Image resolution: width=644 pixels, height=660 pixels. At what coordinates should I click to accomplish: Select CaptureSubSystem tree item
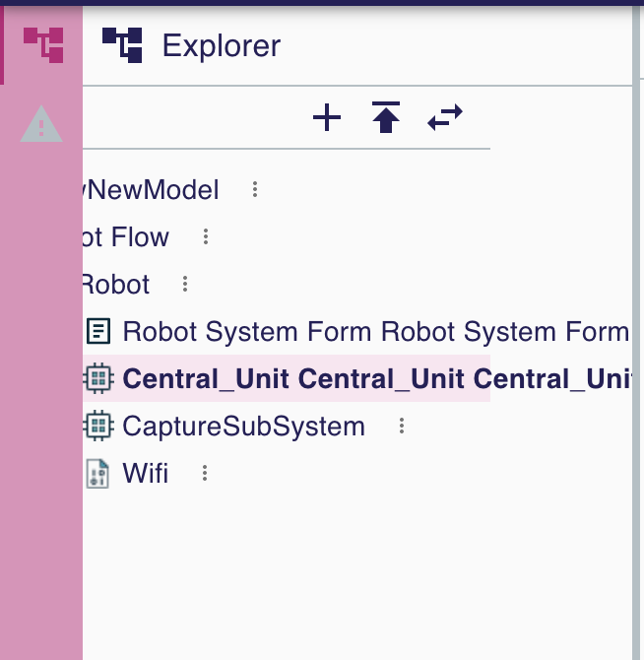coord(243,426)
